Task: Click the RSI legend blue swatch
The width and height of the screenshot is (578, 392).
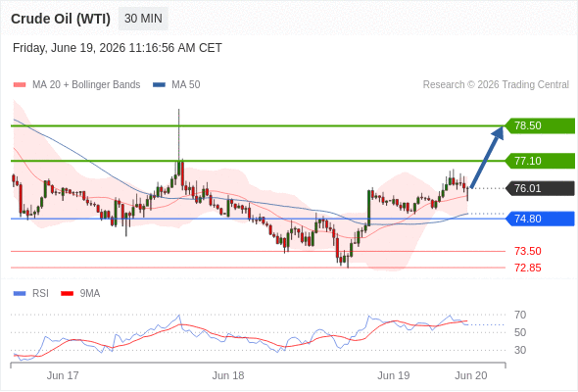Action: click(20, 294)
